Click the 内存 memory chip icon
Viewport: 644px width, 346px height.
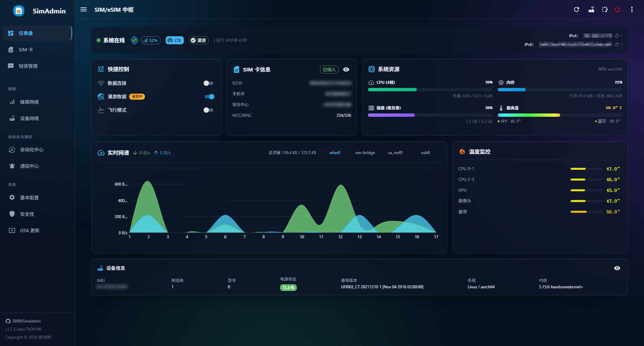(501, 83)
